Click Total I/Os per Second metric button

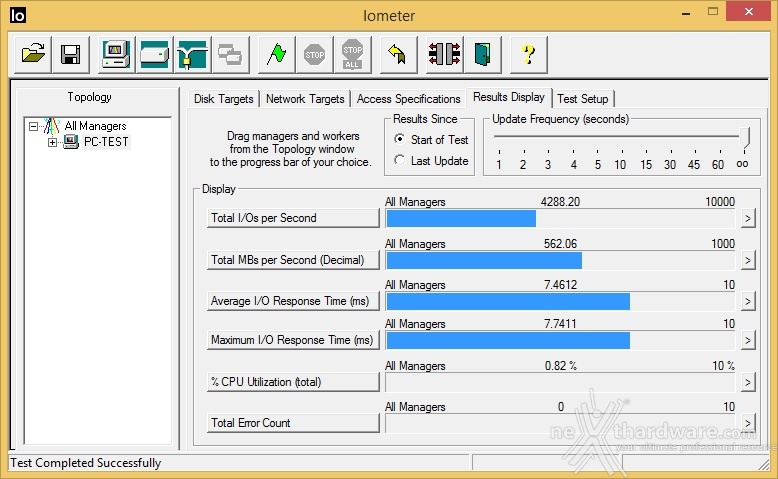[x=293, y=218]
